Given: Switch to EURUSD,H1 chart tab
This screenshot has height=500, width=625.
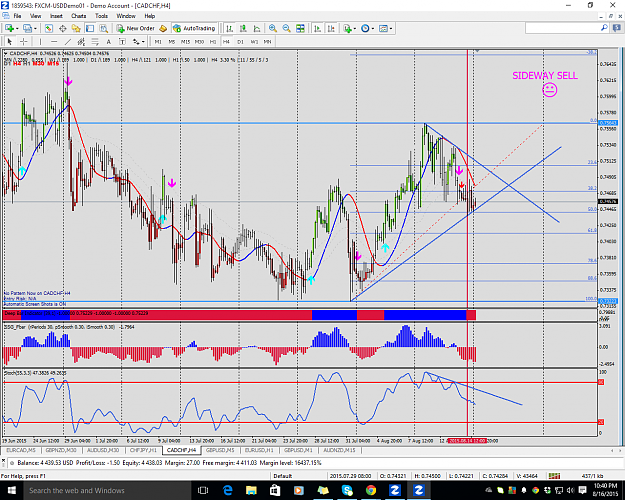Looking at the screenshot, I should 259,450.
